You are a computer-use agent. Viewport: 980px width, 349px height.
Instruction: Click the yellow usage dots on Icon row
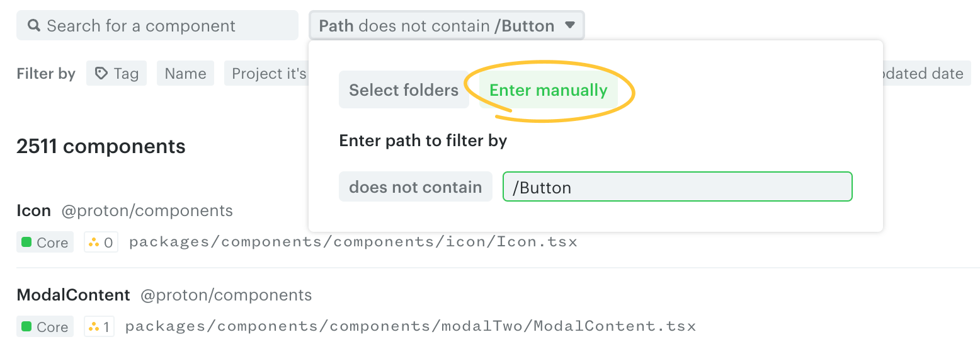[94, 243]
